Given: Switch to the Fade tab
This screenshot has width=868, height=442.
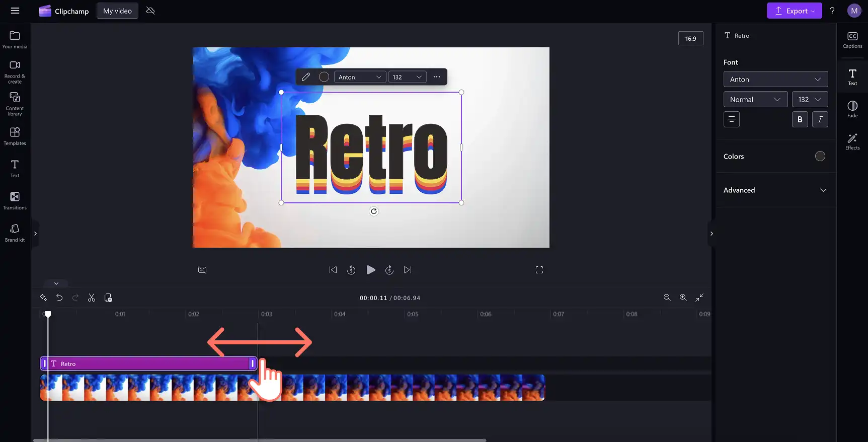Looking at the screenshot, I should click(x=852, y=109).
